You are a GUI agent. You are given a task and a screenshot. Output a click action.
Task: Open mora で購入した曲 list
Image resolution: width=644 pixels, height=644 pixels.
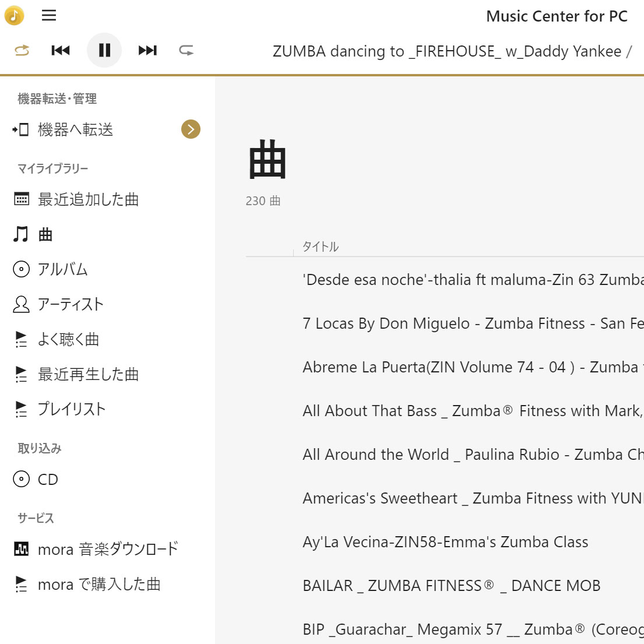99,584
